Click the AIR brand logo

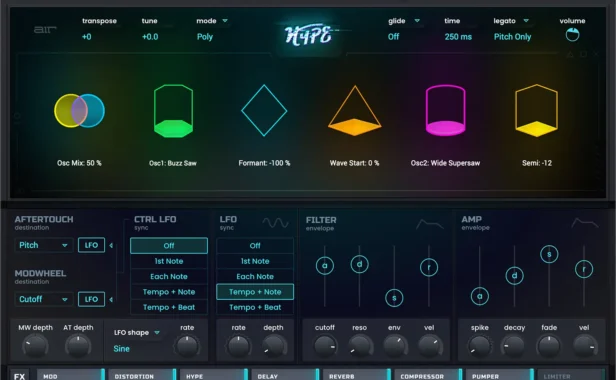(45, 29)
